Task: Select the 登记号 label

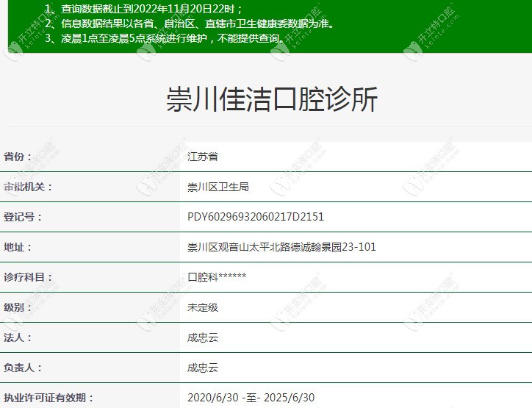Action: coord(23,217)
